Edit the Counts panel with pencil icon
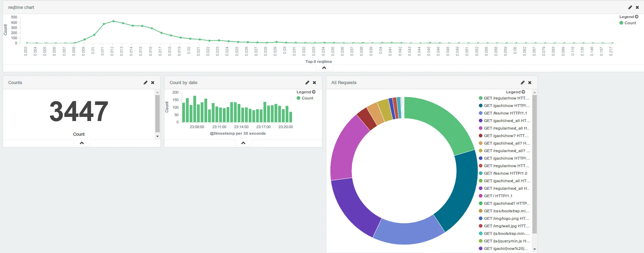Viewport: 644px width, 253px height. pyautogui.click(x=145, y=82)
